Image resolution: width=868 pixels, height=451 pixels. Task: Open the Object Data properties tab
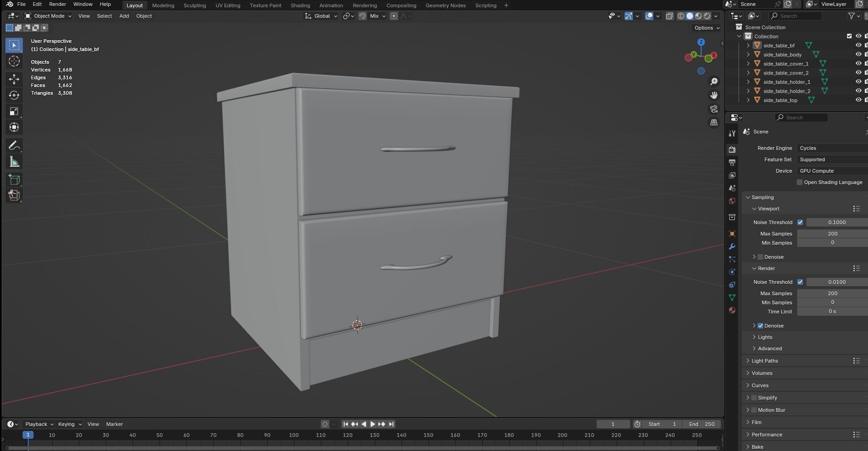[732, 297]
